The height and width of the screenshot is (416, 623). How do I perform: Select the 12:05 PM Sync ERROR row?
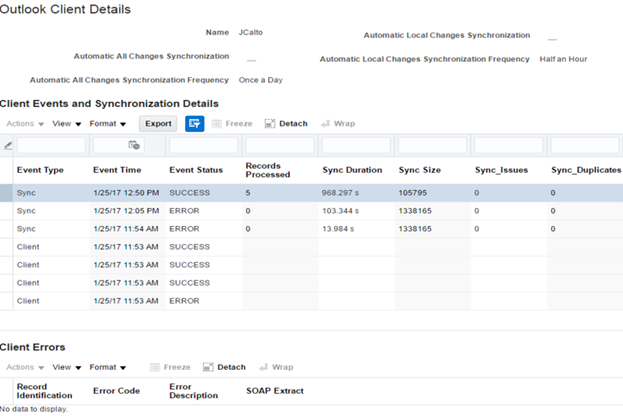coord(200,211)
